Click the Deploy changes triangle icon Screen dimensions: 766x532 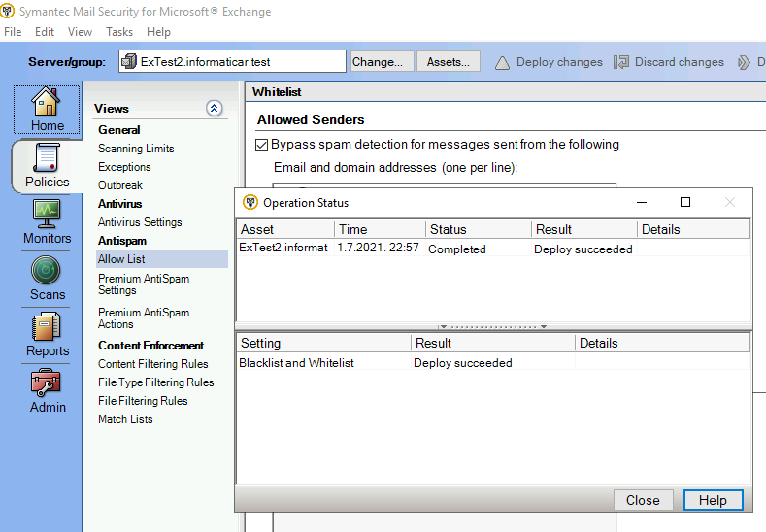coord(502,62)
